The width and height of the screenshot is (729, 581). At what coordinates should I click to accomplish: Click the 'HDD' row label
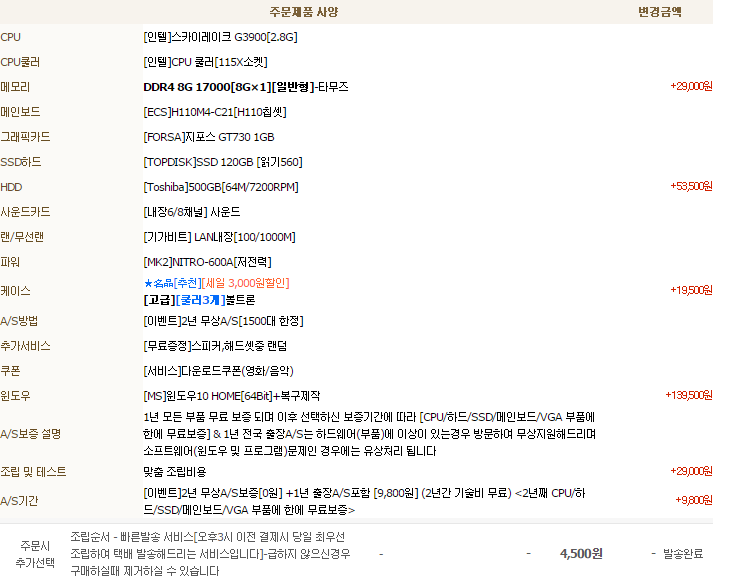[x=11, y=187]
